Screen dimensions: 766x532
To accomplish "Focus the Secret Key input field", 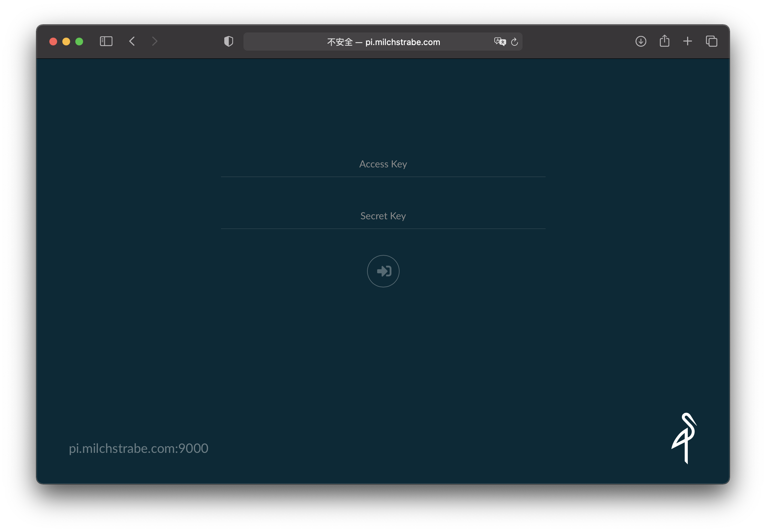I will click(x=383, y=216).
